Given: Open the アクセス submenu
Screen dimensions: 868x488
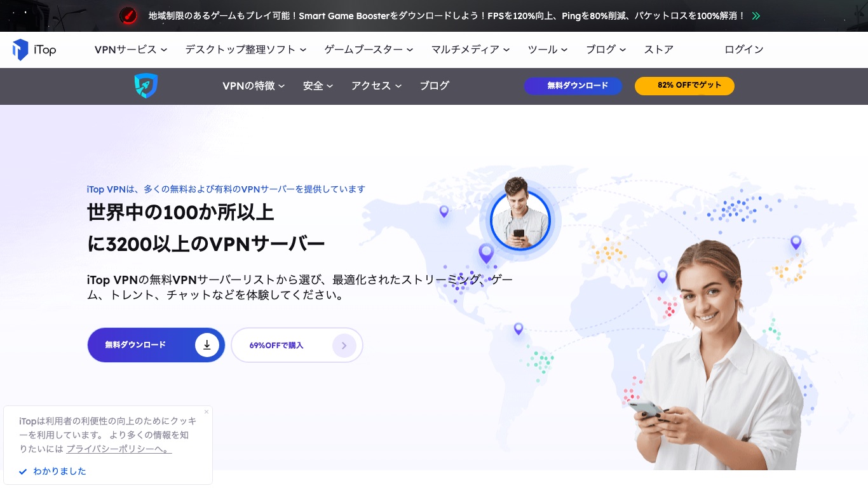Looking at the screenshot, I should [x=376, y=86].
